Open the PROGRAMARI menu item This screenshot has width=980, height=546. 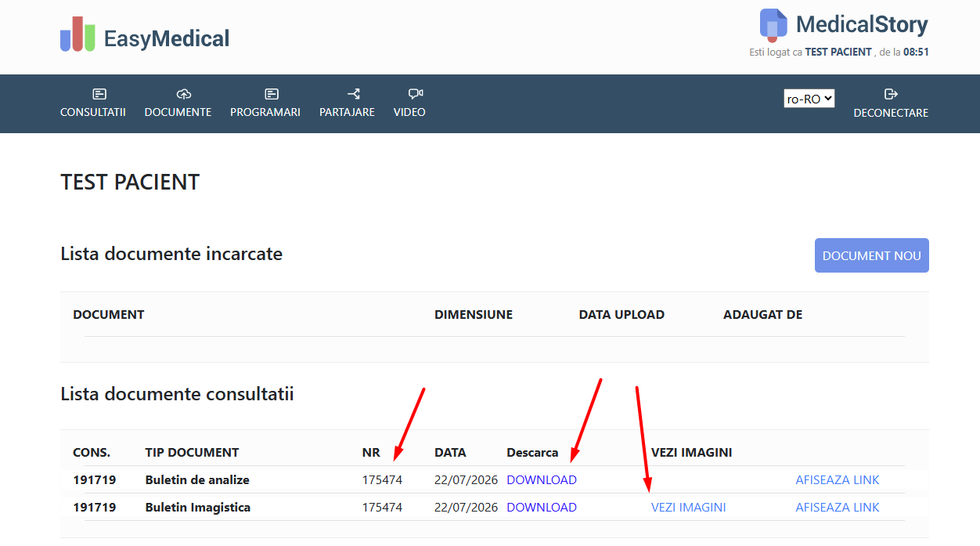(265, 112)
